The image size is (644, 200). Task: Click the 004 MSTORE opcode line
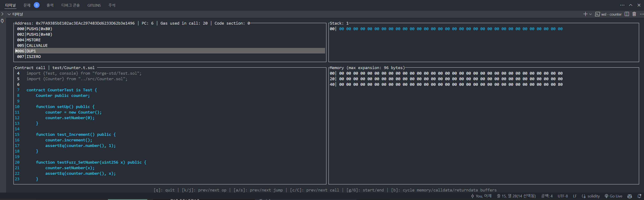click(x=29, y=40)
